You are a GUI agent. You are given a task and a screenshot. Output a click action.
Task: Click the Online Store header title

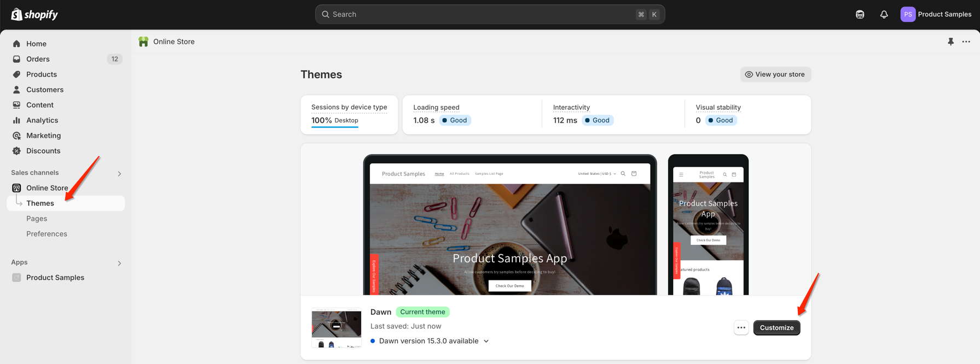pos(174,42)
